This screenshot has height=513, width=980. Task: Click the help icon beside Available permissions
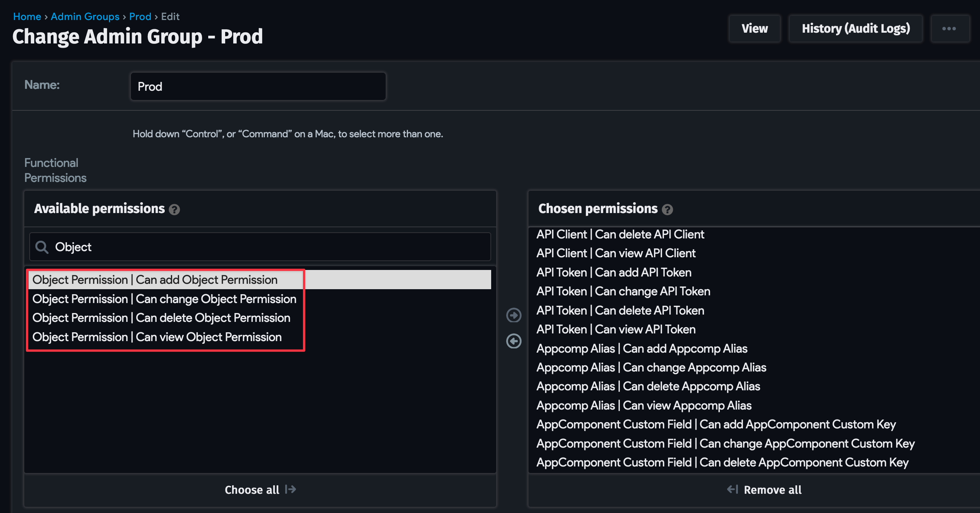coord(174,210)
